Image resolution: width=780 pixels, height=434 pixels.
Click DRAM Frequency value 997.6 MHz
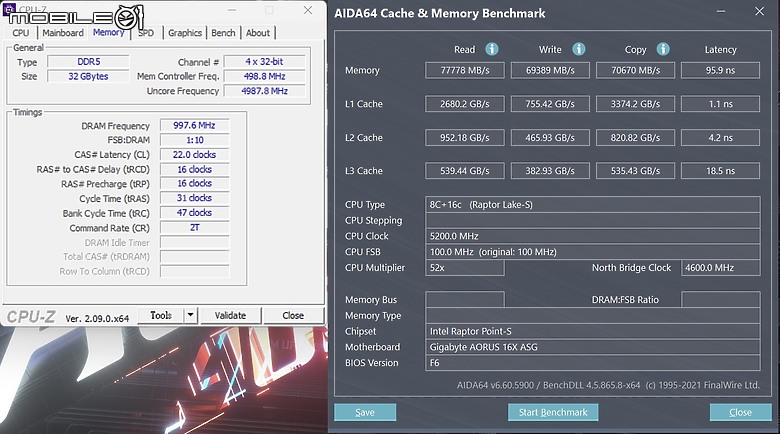tap(195, 125)
